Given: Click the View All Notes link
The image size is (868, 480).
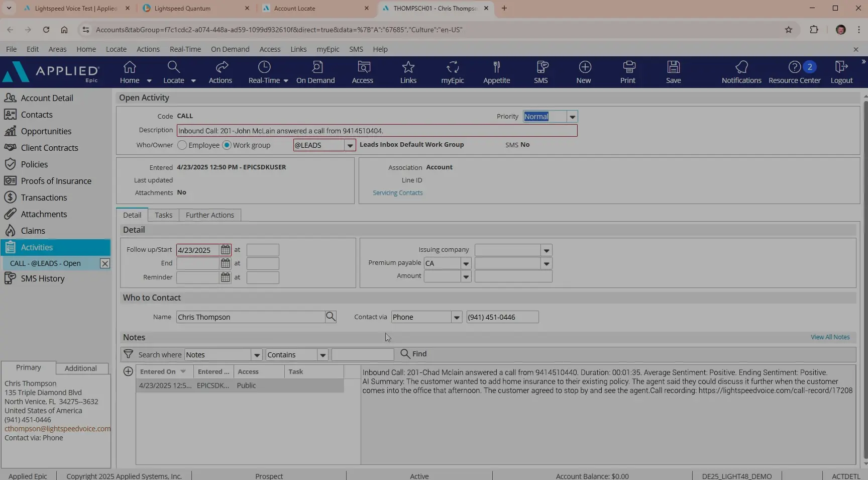Looking at the screenshot, I should point(830,337).
